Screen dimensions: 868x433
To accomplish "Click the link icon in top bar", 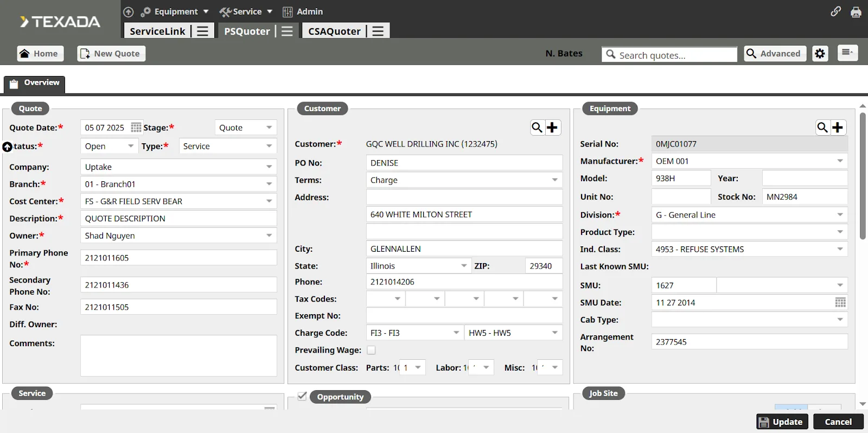I will 835,11.
